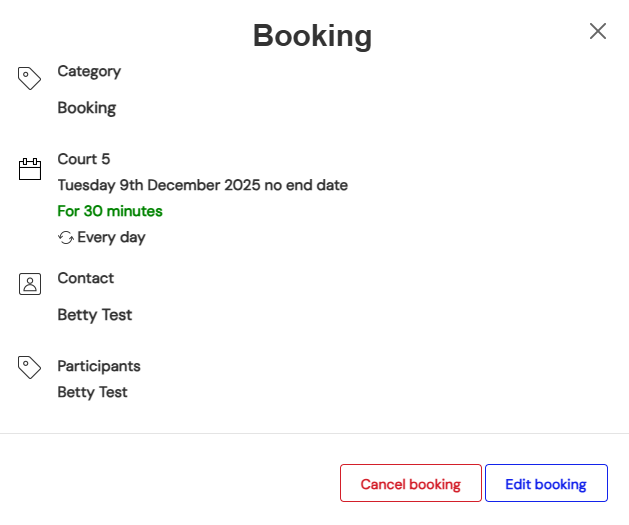
Task: Click the Category label
Action: 89,72
